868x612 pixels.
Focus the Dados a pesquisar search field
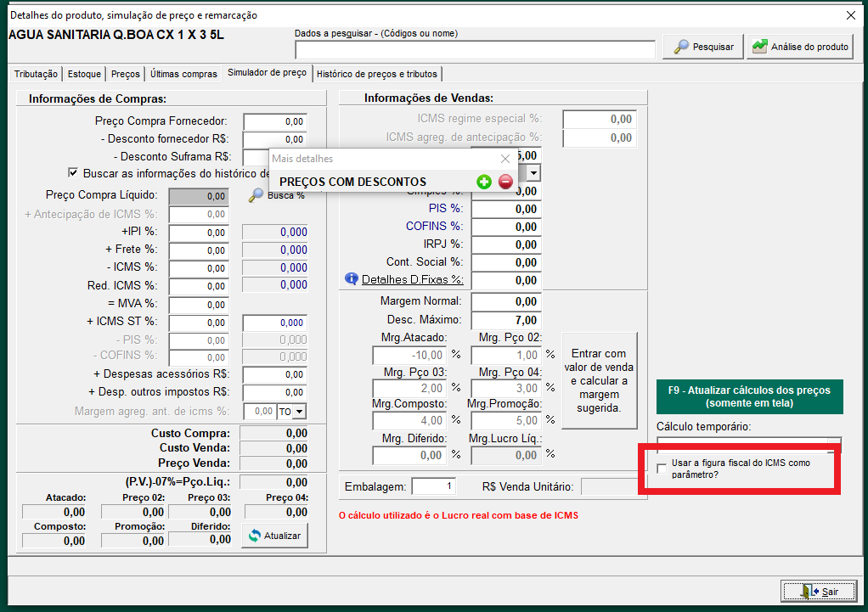(475, 49)
